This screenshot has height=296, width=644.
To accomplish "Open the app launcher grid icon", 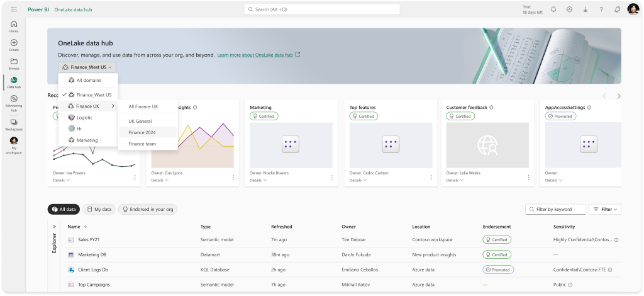I will [14, 9].
